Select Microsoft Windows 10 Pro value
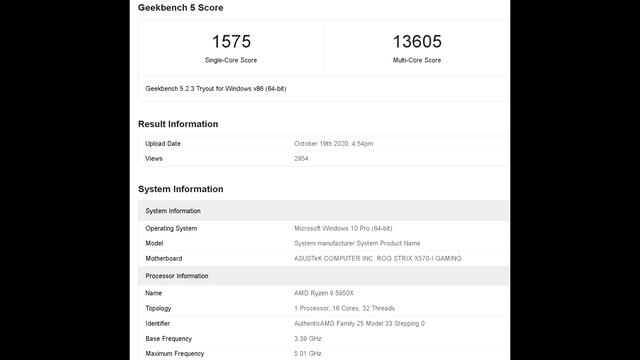This screenshot has width=640, height=360. [x=343, y=229]
